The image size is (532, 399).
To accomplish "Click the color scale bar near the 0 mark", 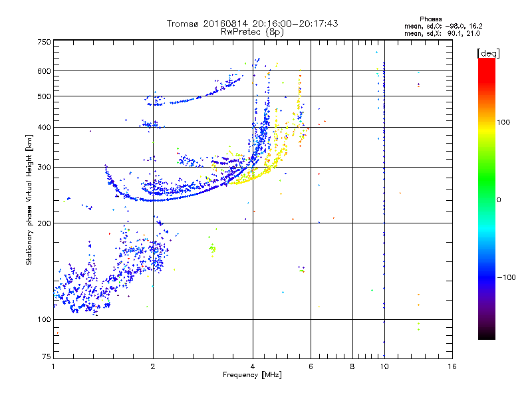I will (487, 199).
